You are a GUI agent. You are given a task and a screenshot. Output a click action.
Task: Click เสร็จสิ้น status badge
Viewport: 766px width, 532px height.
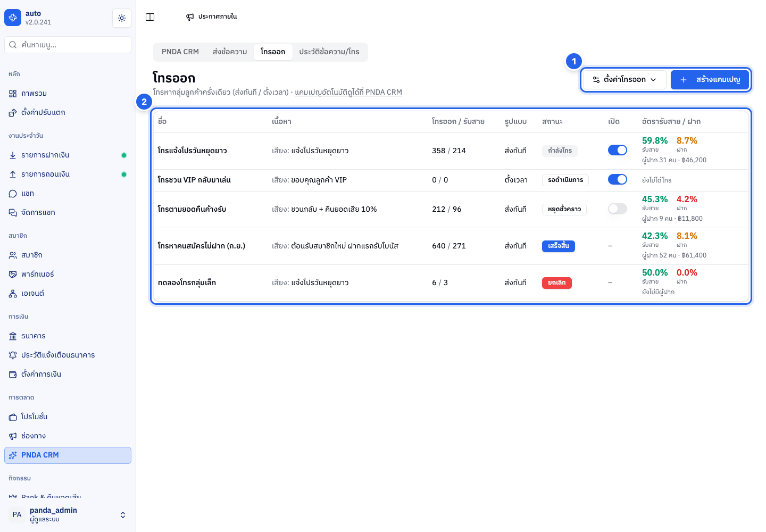tap(559, 246)
